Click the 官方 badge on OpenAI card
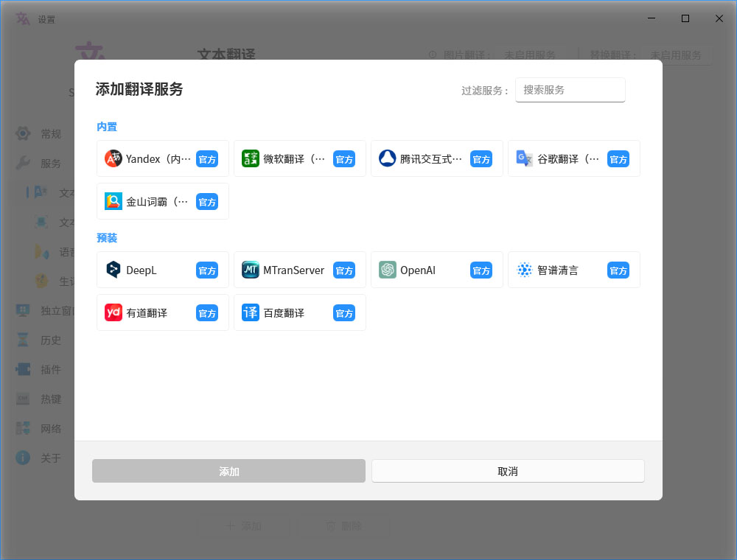Viewport: 737px width, 560px height. pos(481,270)
